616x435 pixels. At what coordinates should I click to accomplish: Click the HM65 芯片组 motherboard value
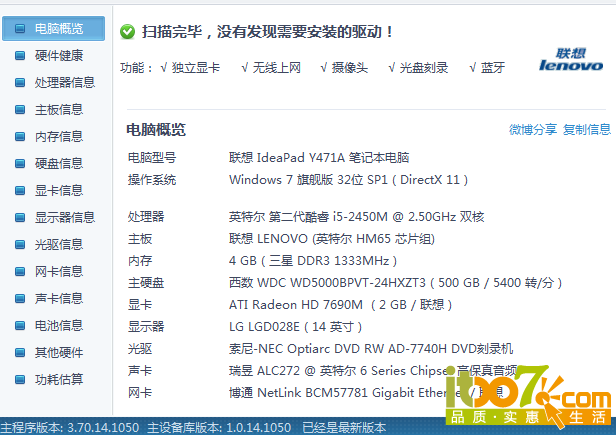click(x=332, y=239)
